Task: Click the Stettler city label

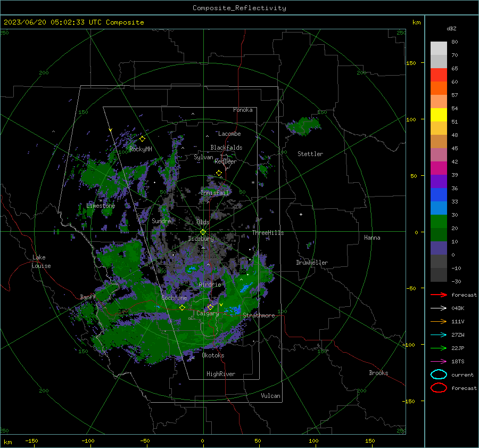Action: 310,154
